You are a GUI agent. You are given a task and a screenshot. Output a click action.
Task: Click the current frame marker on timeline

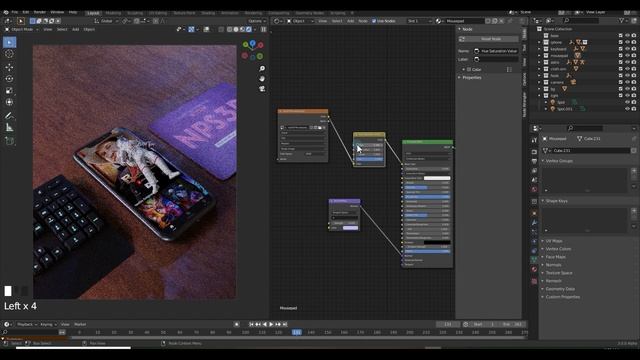click(297, 333)
